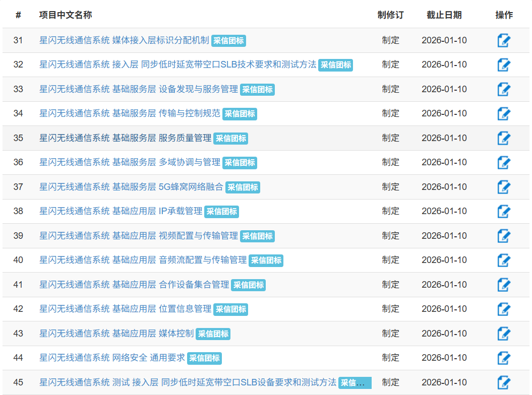Click the 截止日期 column header

tap(444, 15)
